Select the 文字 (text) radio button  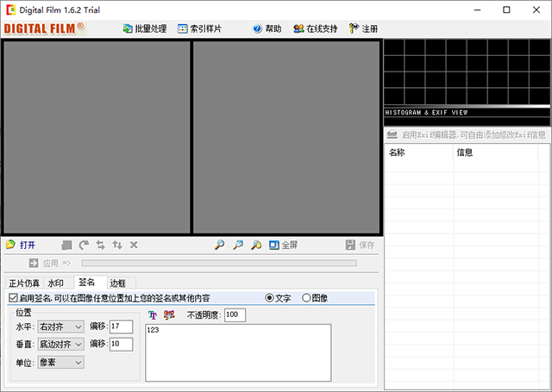(x=269, y=298)
